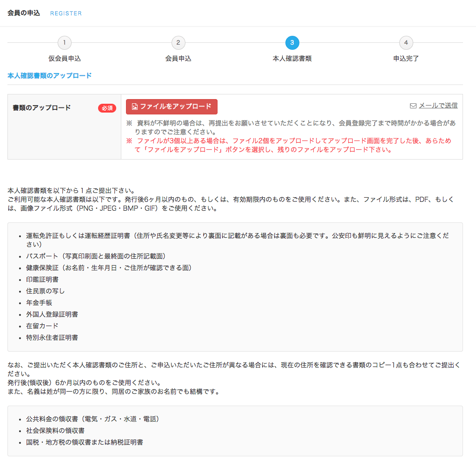Click the 運転免許証もしくは運転経歴証明書 list item
The image size is (476, 461).
pos(238,240)
